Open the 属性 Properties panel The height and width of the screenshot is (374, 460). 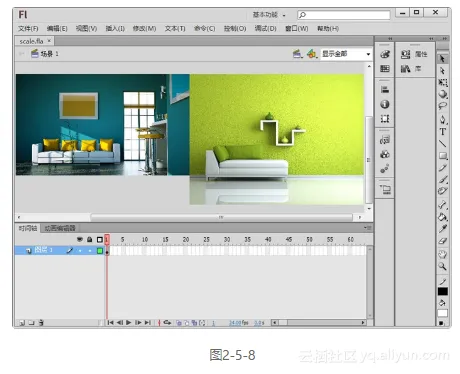coord(414,54)
